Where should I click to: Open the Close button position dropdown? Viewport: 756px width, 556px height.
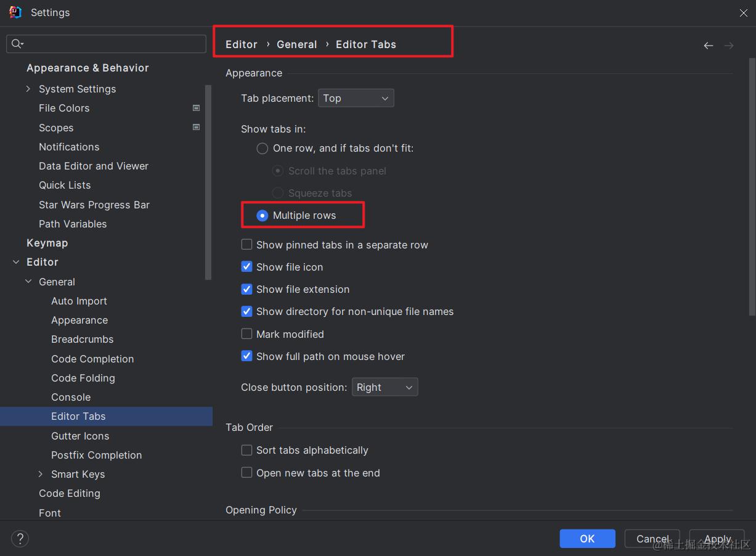point(384,387)
